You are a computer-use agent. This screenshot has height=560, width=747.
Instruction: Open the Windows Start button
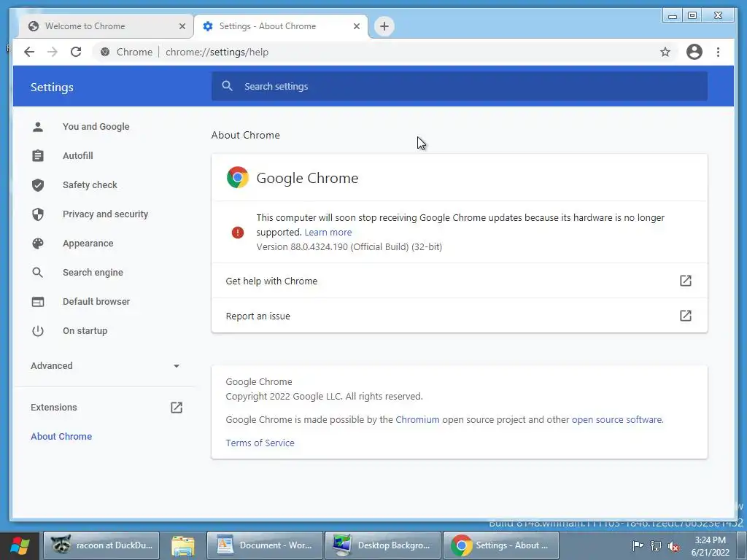coord(20,545)
